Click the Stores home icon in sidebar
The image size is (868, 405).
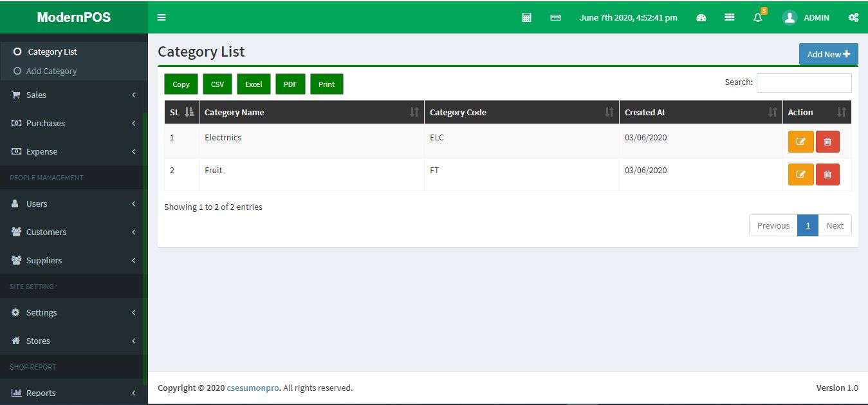[x=16, y=341]
